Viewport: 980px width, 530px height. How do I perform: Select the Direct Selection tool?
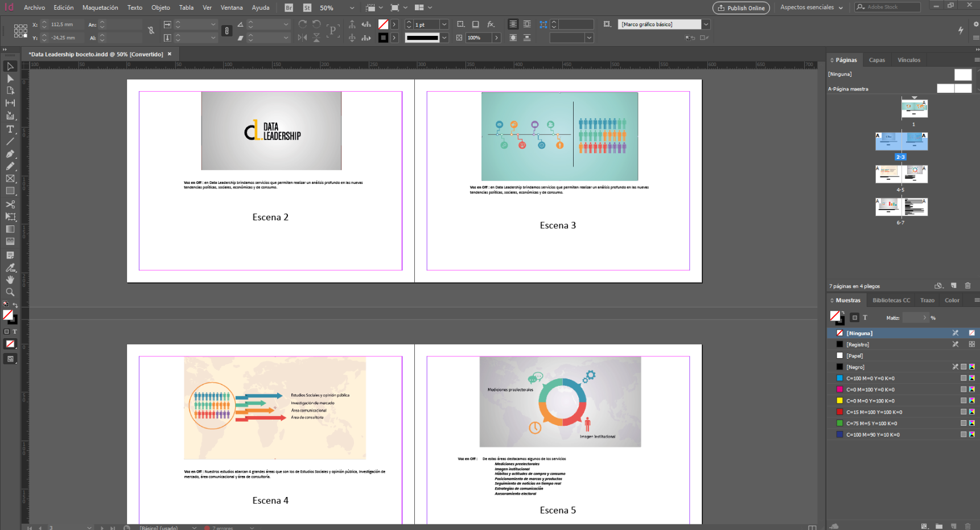[10, 79]
